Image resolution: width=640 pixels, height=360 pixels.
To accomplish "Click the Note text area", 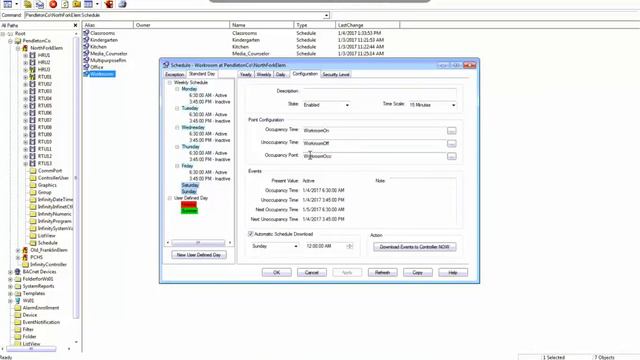I will 422,202.
